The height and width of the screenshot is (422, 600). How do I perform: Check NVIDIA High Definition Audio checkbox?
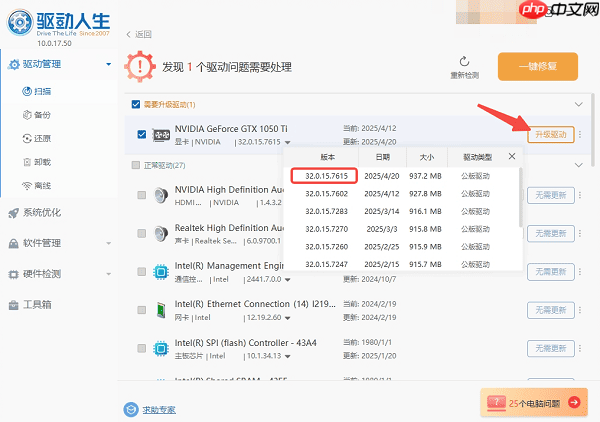pos(142,195)
